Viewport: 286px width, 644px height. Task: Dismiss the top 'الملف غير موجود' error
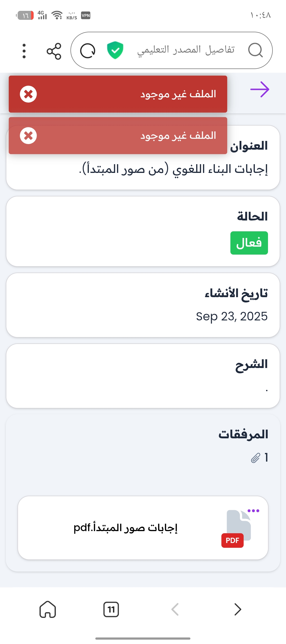(x=28, y=94)
